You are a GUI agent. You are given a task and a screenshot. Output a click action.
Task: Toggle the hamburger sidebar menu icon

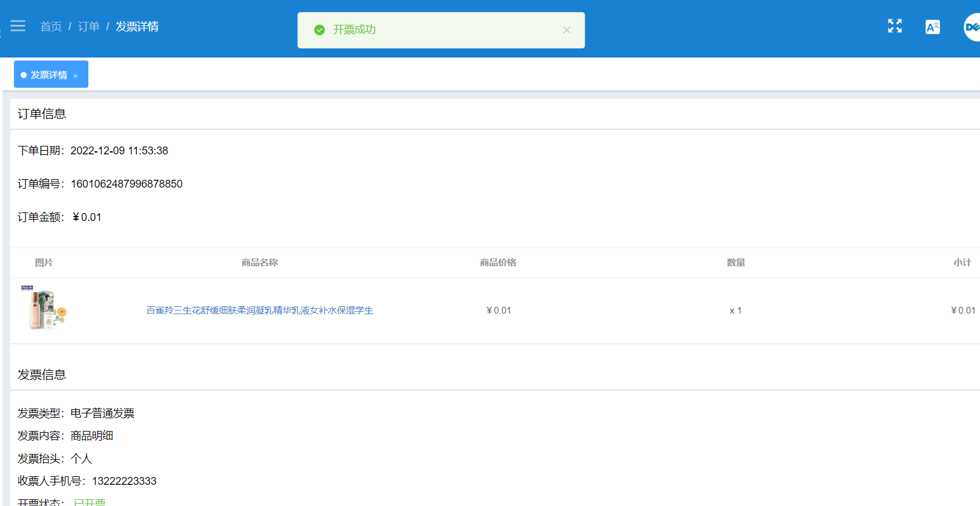pos(18,26)
